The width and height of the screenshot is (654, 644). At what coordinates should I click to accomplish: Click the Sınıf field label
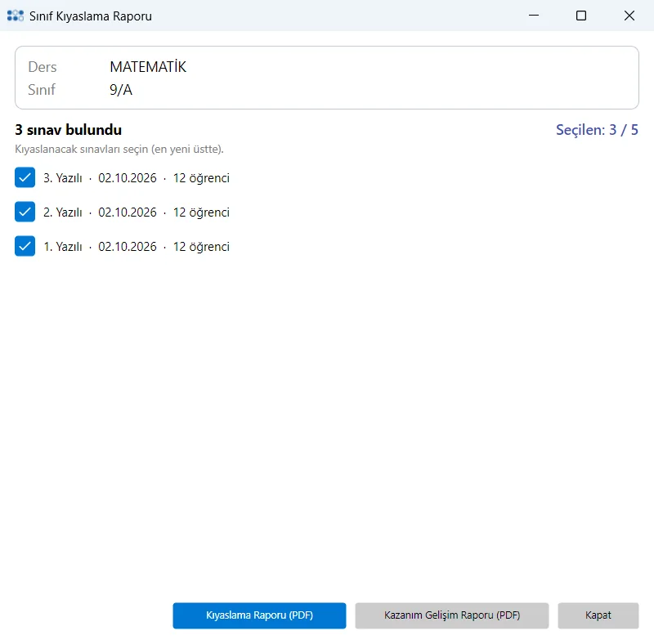pos(42,90)
